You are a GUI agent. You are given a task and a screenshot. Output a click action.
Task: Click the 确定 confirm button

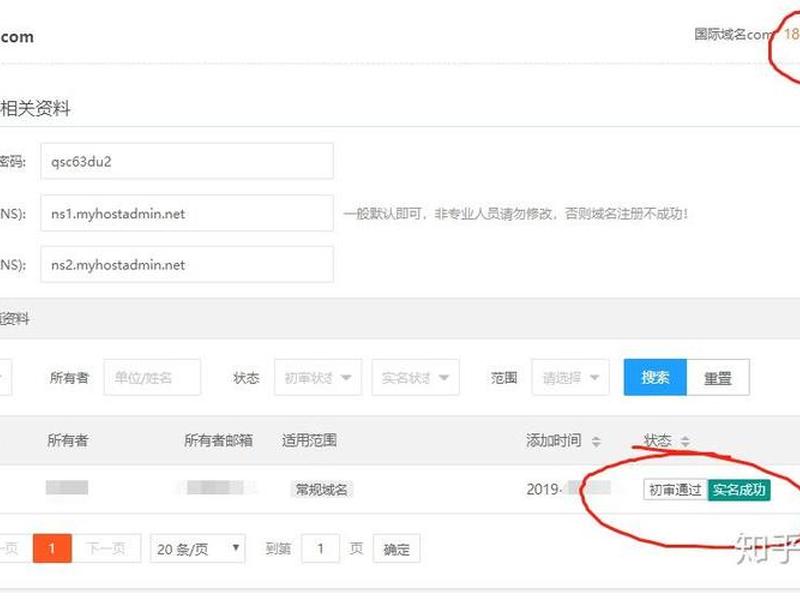click(x=396, y=548)
